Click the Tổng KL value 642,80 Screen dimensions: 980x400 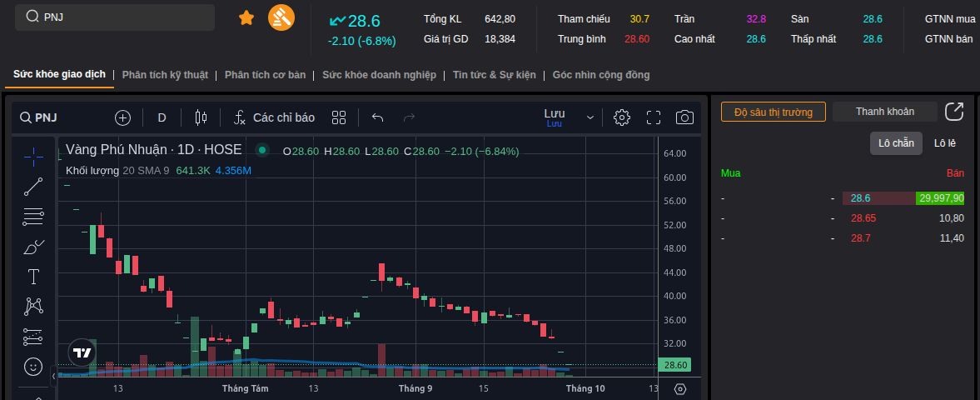[x=500, y=19]
